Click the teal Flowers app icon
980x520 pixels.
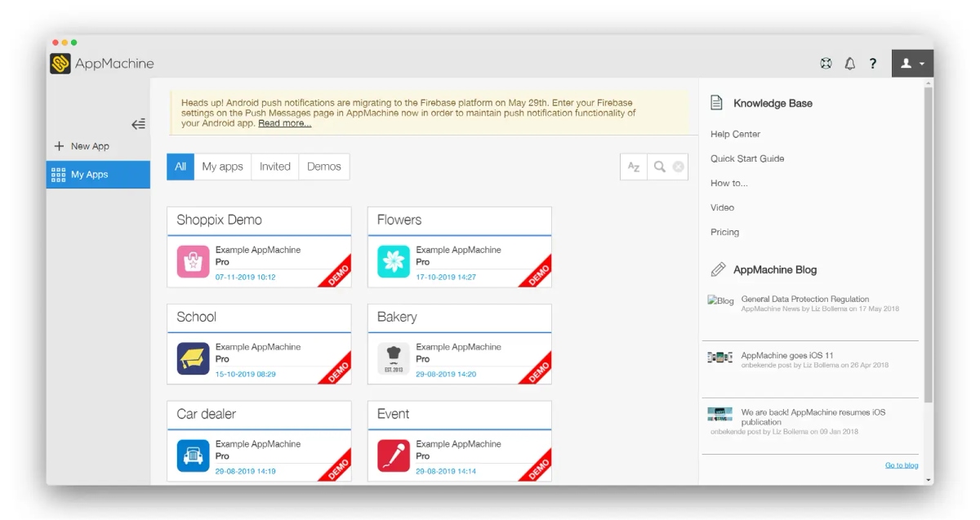point(394,261)
